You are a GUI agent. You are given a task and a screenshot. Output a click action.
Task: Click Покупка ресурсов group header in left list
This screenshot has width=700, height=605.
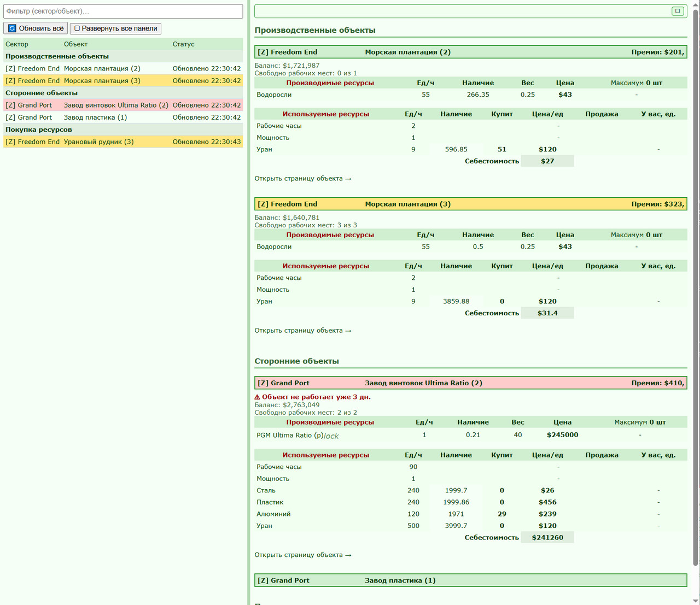[x=123, y=130]
